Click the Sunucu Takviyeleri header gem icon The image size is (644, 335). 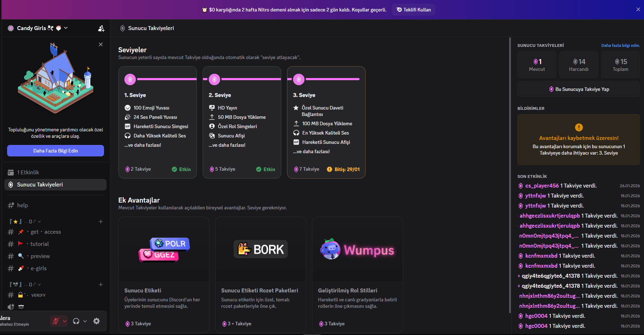(123, 28)
